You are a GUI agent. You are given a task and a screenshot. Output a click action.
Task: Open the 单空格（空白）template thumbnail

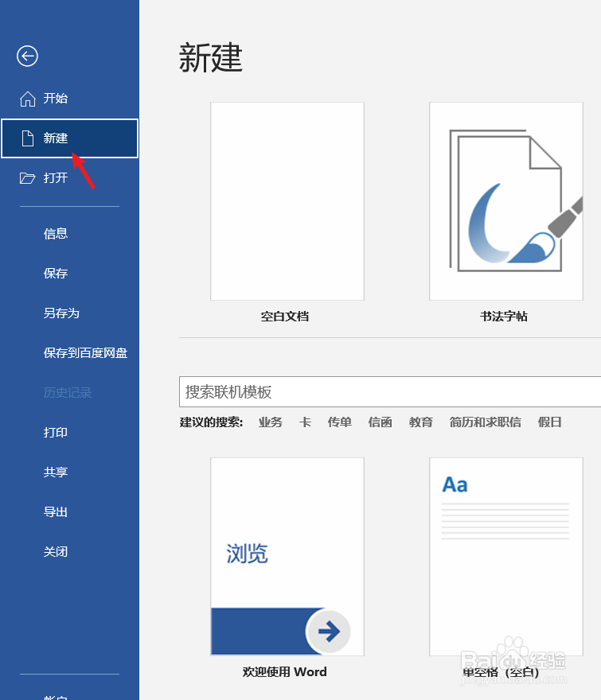[x=506, y=557]
